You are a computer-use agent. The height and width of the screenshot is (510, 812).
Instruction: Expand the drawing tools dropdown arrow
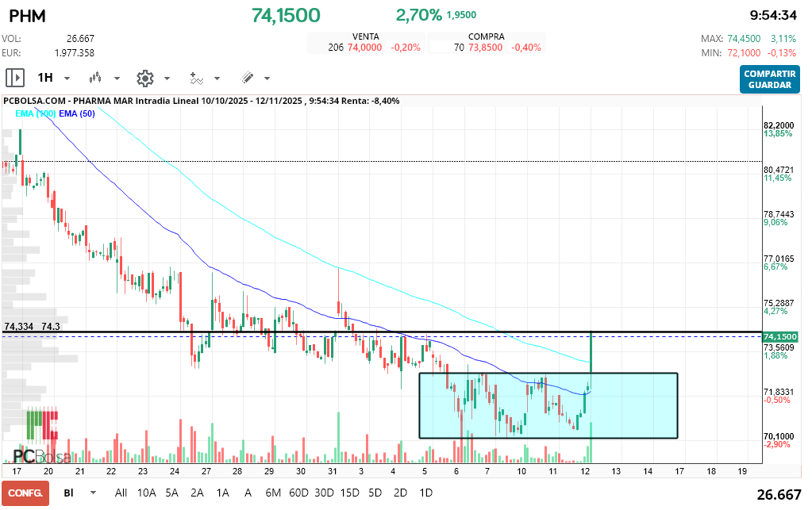(x=267, y=79)
